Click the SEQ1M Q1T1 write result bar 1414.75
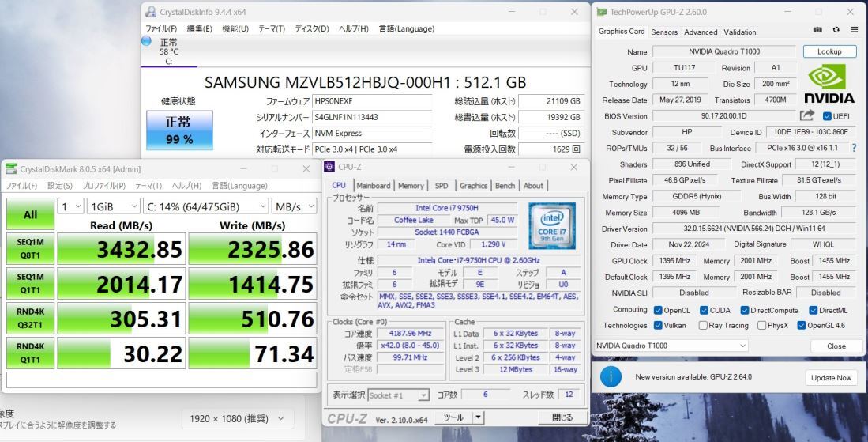This screenshot has height=442, width=868. coord(253,284)
